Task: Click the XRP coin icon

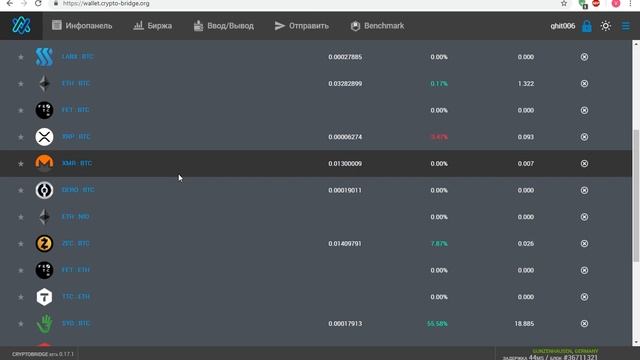Action: pyautogui.click(x=44, y=137)
